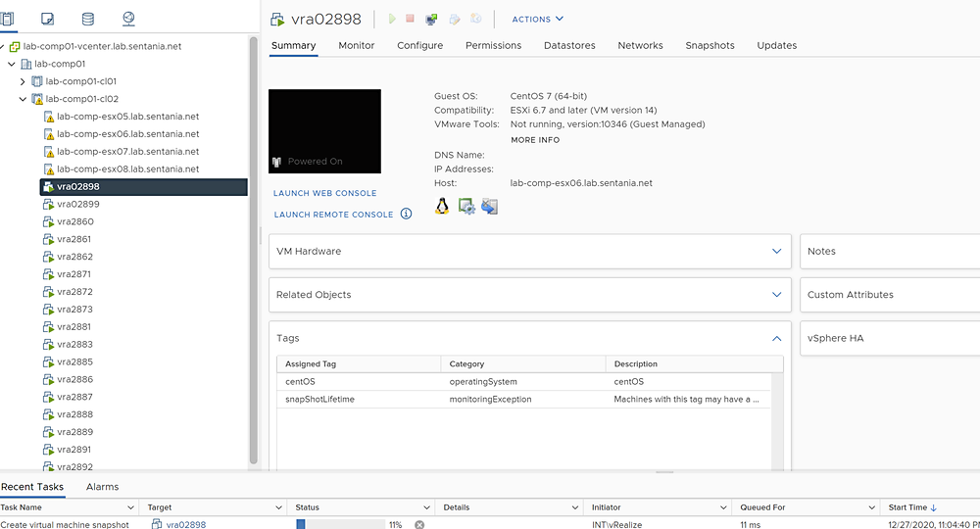Expand the lab-comp01-cl01 cluster node

(x=23, y=81)
